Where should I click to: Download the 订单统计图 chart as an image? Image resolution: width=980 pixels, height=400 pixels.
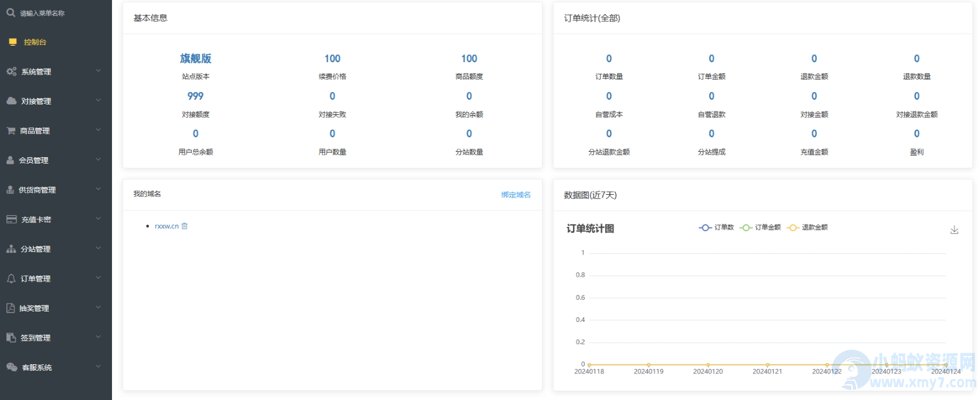tap(954, 230)
